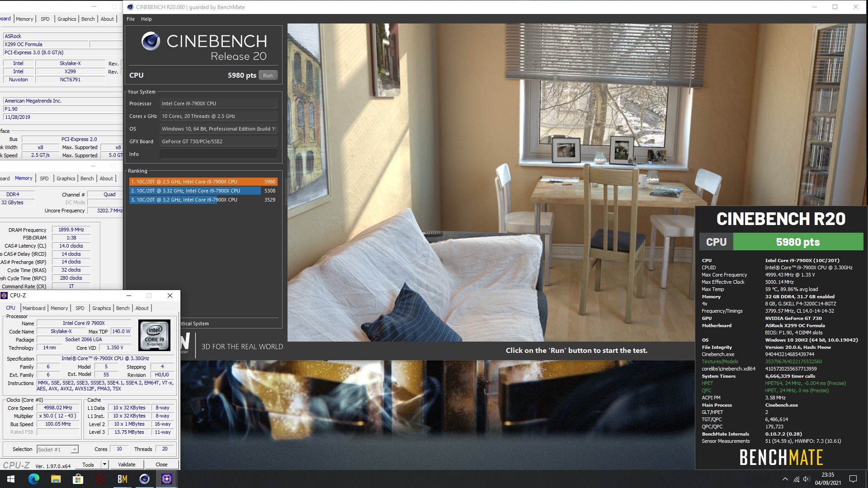Open volume tray icon
This screenshot has width=868, height=488.
pos(807,479)
